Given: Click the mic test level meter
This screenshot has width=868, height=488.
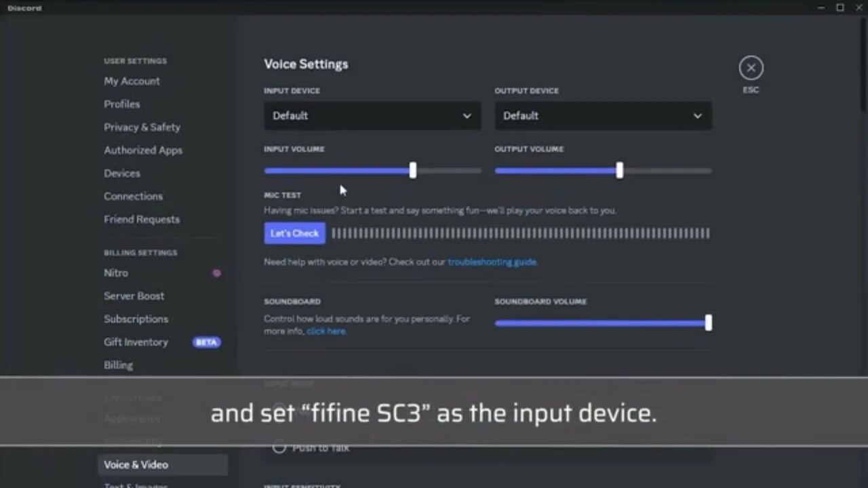Looking at the screenshot, I should [521, 233].
